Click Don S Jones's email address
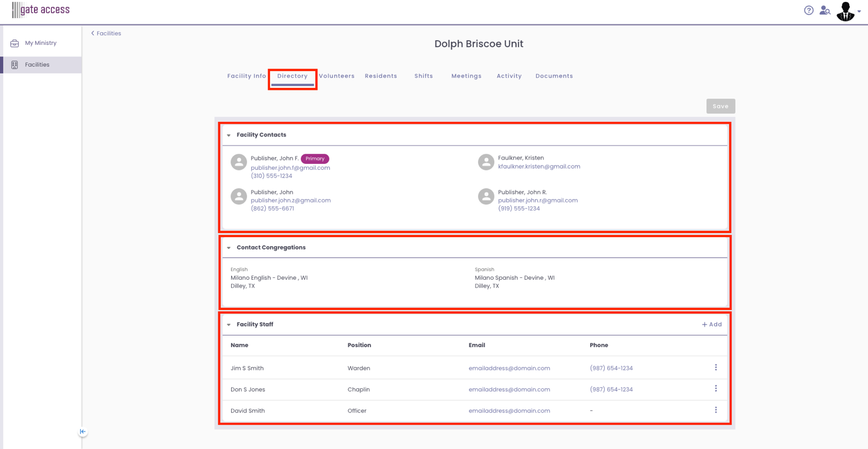Viewport: 868px width, 449px height. [510, 390]
